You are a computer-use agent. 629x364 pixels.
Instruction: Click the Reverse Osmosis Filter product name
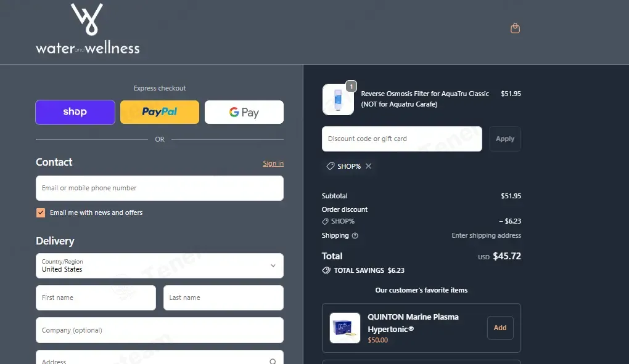coord(425,99)
